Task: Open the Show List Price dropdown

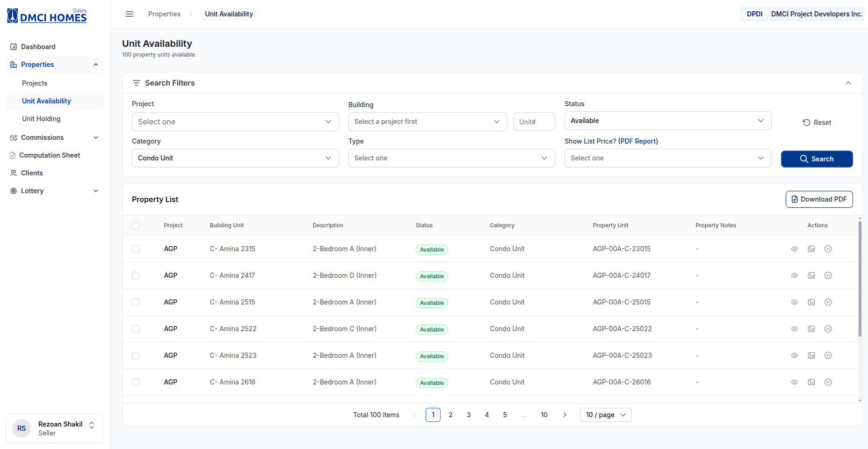Action: 668,158
